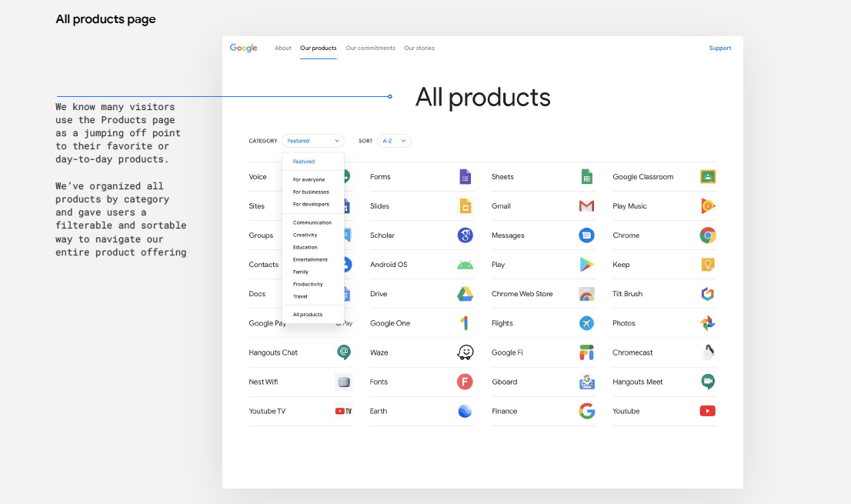This screenshot has width=851, height=504.
Task: Open the Forms product icon
Action: pyautogui.click(x=465, y=177)
